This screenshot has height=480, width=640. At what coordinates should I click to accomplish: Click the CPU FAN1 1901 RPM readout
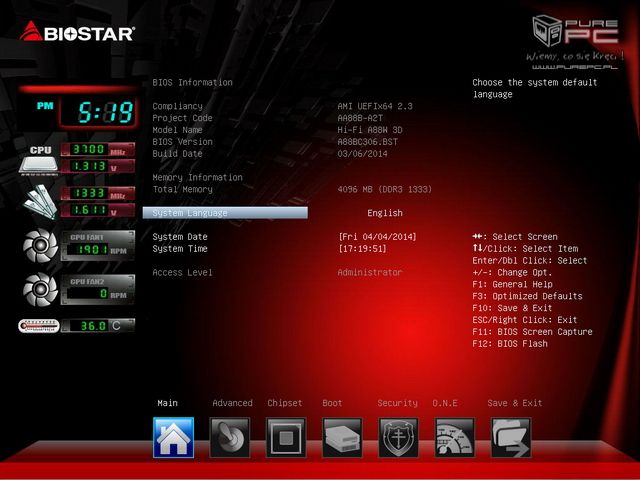[98, 246]
